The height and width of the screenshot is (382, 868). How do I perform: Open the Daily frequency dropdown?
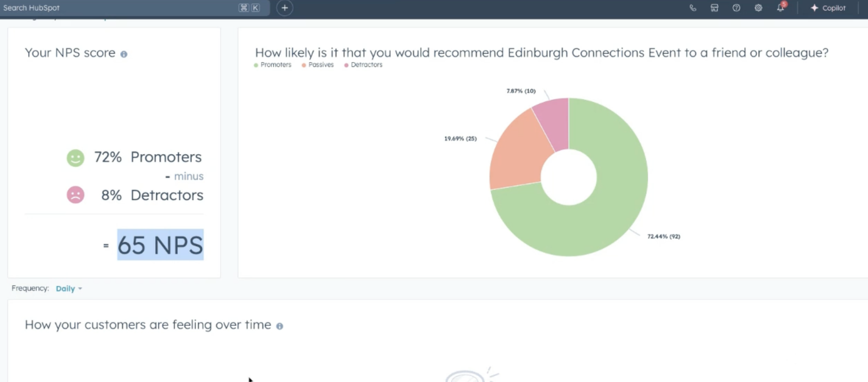[69, 288]
